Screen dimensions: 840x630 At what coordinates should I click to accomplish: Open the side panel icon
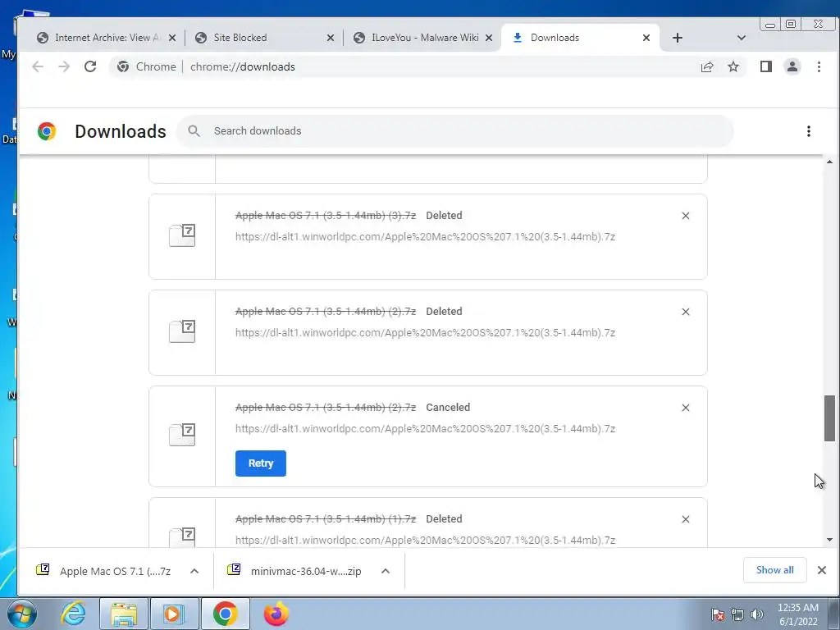click(766, 66)
